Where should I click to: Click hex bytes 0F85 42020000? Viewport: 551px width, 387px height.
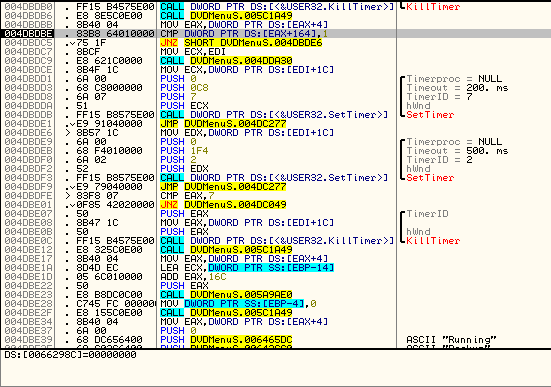pos(115,205)
